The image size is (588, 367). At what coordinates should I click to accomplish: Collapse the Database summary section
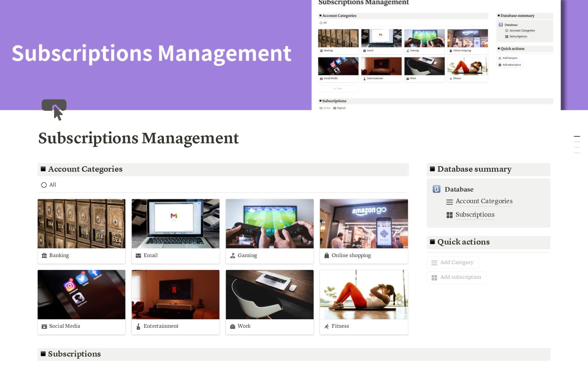pos(433,169)
